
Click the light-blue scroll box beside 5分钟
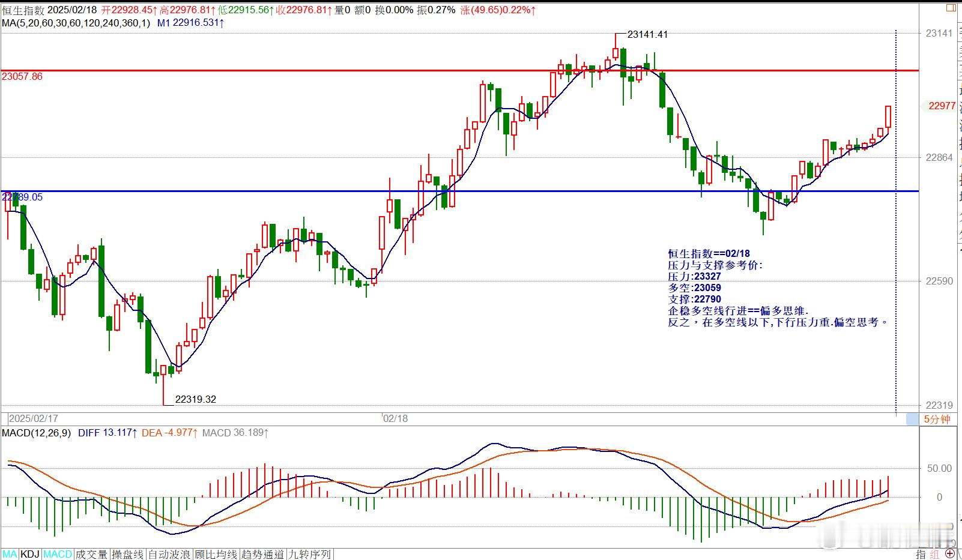pos(912,420)
